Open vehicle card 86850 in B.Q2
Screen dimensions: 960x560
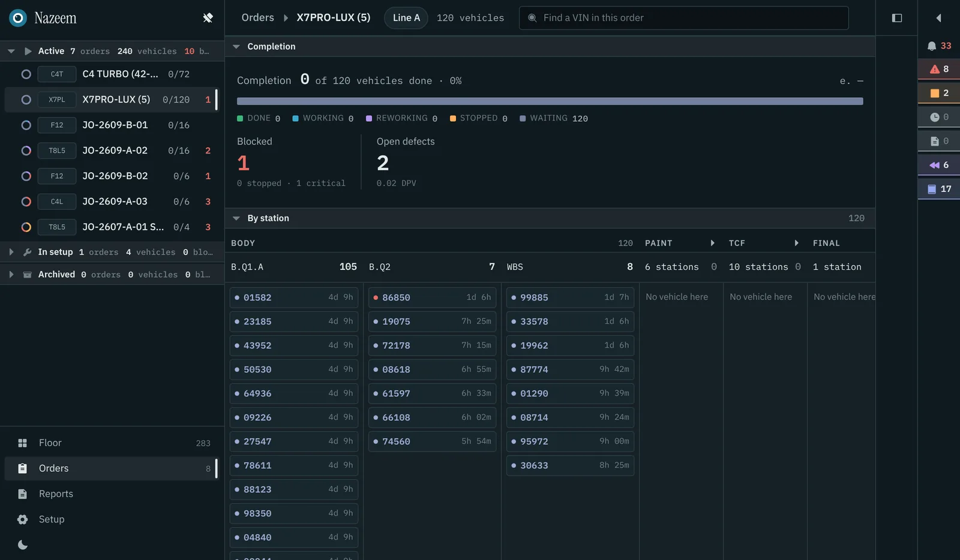432,297
